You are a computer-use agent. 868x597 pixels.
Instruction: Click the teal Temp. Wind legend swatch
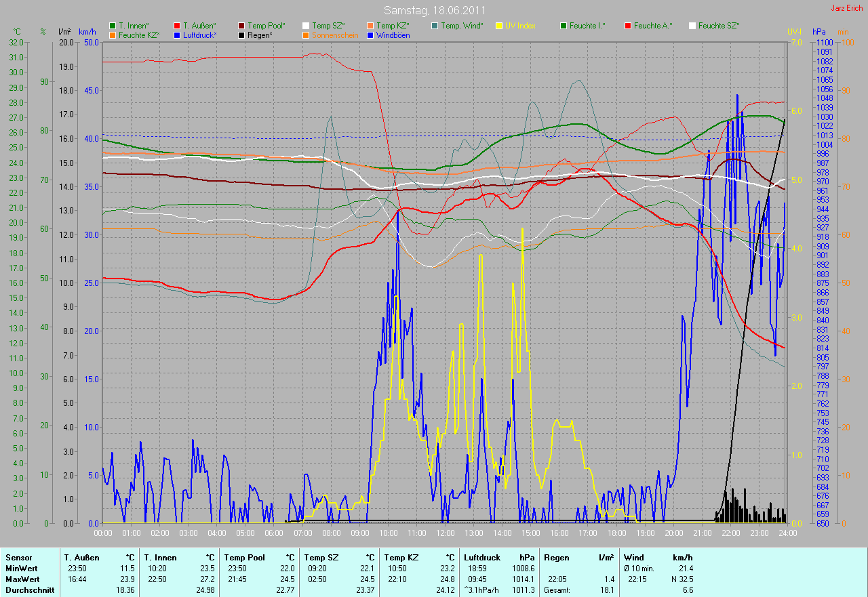[435, 26]
